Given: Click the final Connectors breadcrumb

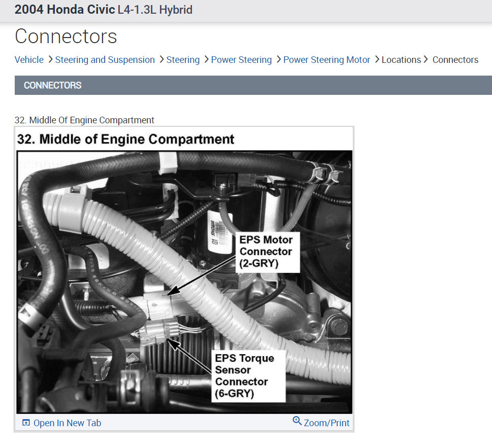Looking at the screenshot, I should point(455,59).
